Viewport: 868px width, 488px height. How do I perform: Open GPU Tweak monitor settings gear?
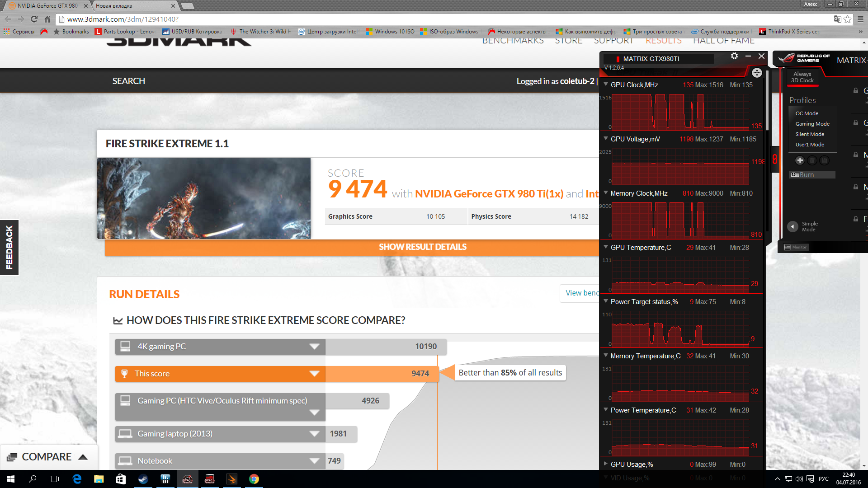[734, 56]
